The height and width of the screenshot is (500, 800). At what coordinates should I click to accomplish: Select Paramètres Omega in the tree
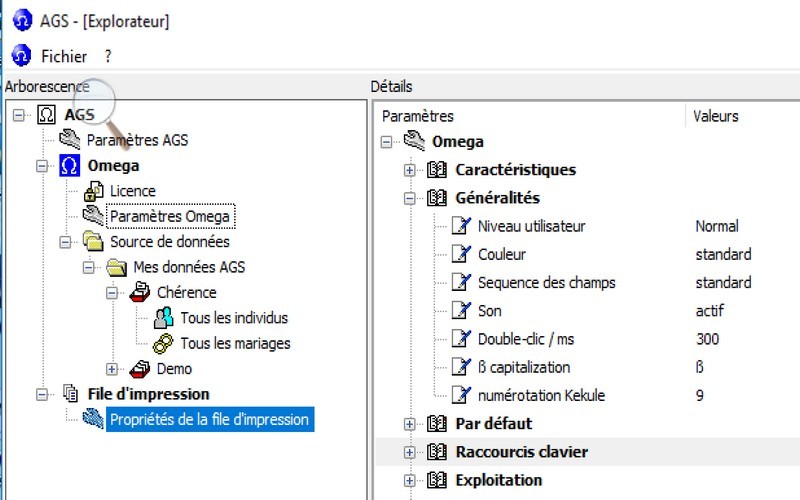[170, 216]
